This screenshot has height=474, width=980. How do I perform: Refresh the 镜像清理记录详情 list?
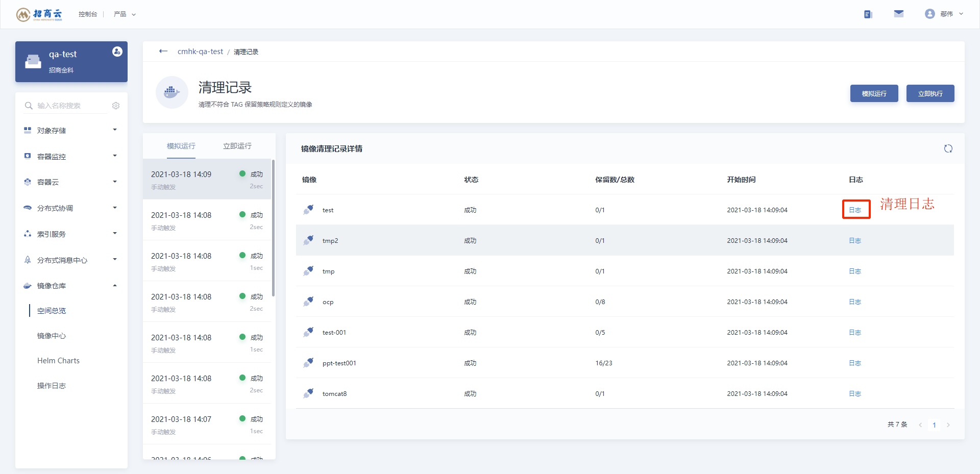(948, 148)
